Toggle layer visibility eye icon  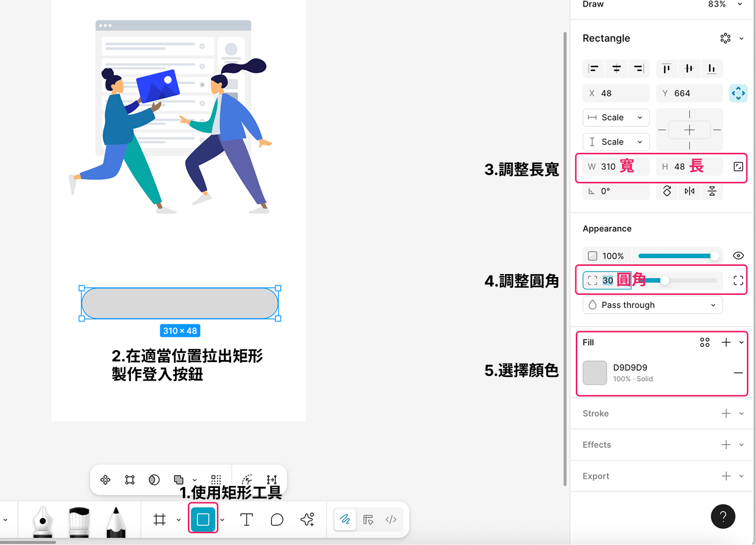point(738,256)
